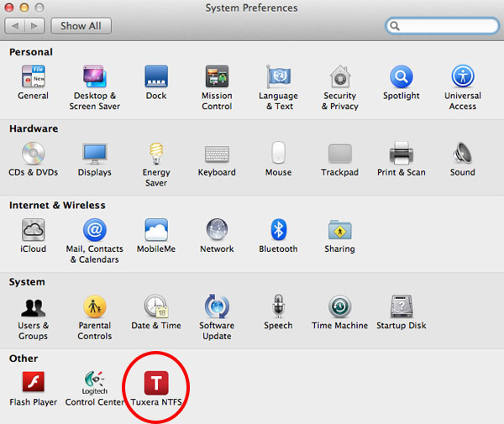This screenshot has width=504, height=424.
Task: Select the Startup Disk icon
Action: [x=401, y=306]
